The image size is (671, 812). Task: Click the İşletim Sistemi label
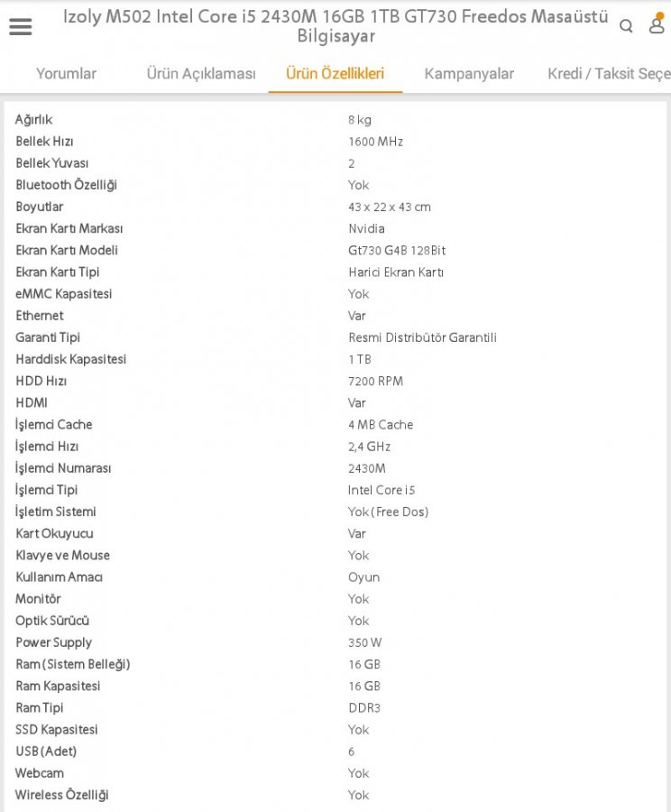pos(56,512)
